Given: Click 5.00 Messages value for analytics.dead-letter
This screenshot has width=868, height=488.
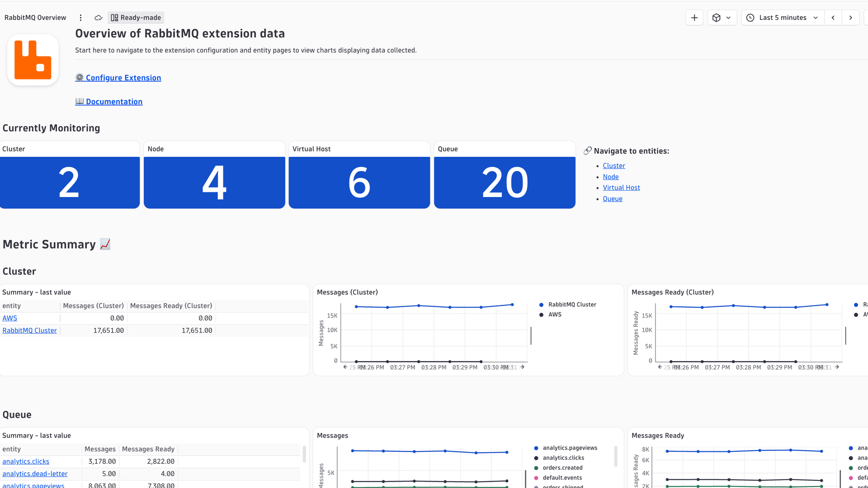Looking at the screenshot, I should coord(109,474).
